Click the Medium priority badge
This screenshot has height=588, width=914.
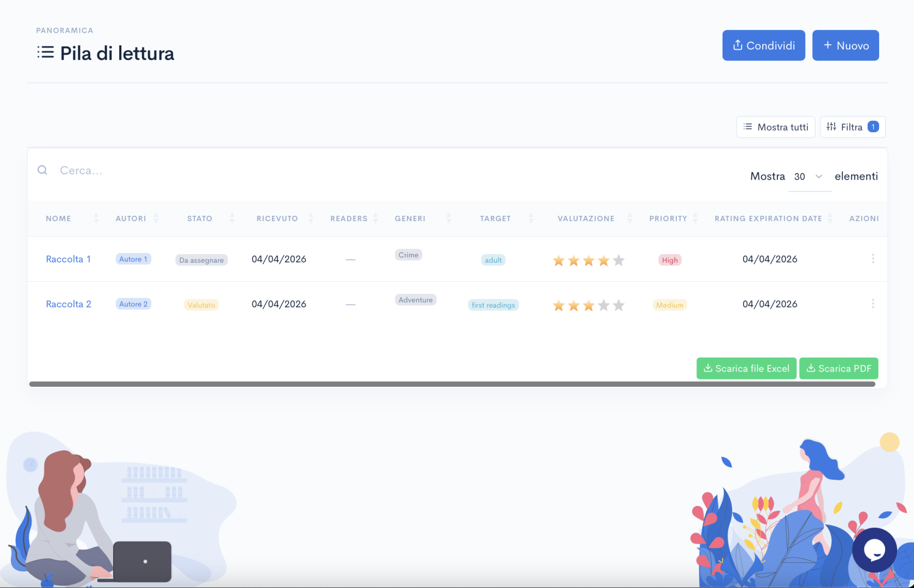670,305
